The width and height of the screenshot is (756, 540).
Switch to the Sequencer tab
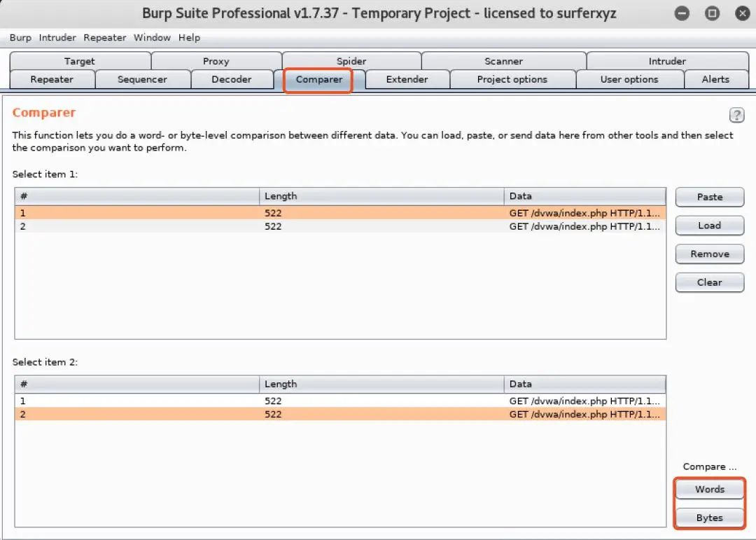[x=142, y=80]
